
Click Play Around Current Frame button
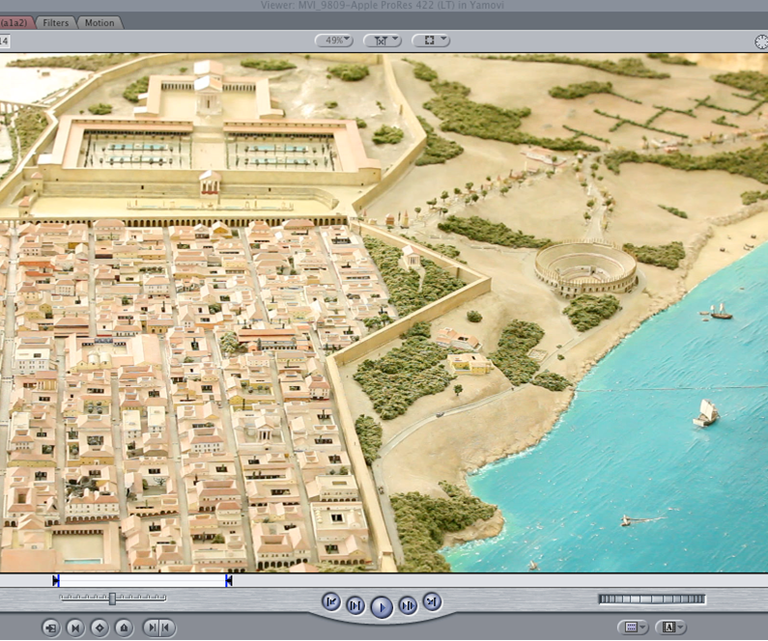(x=407, y=605)
